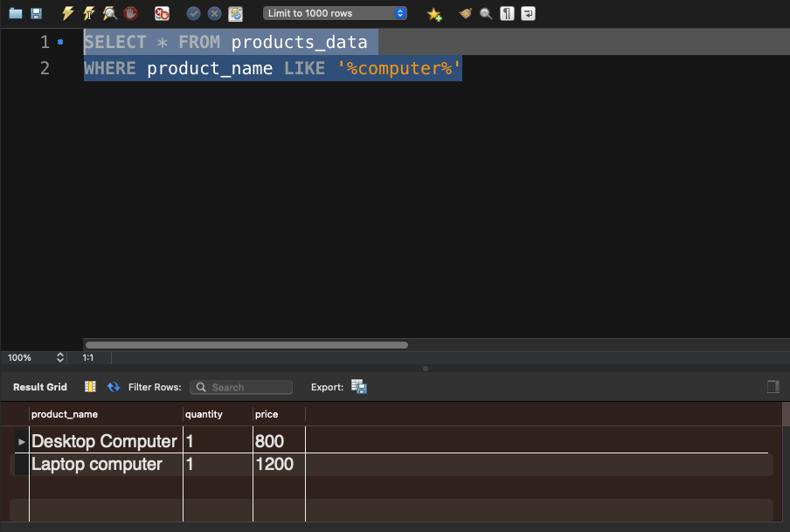Save query as favorite snippet (star icon)
The width and height of the screenshot is (790, 532).
point(433,14)
